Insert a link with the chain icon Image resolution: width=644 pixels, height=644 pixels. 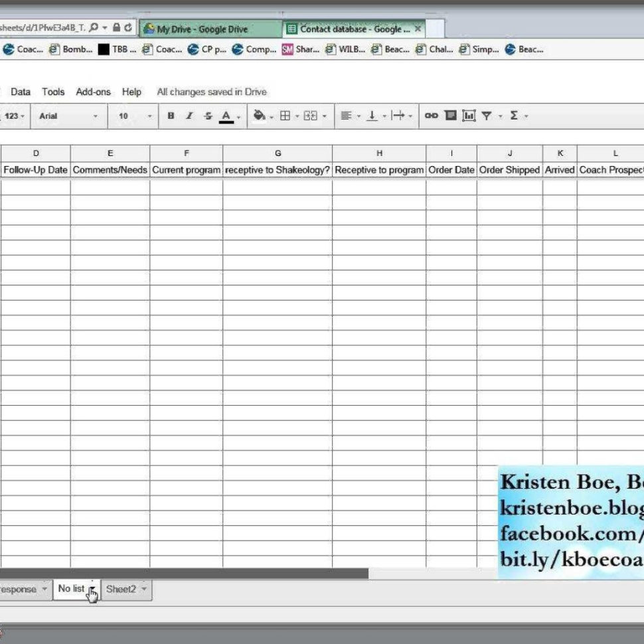point(432,116)
